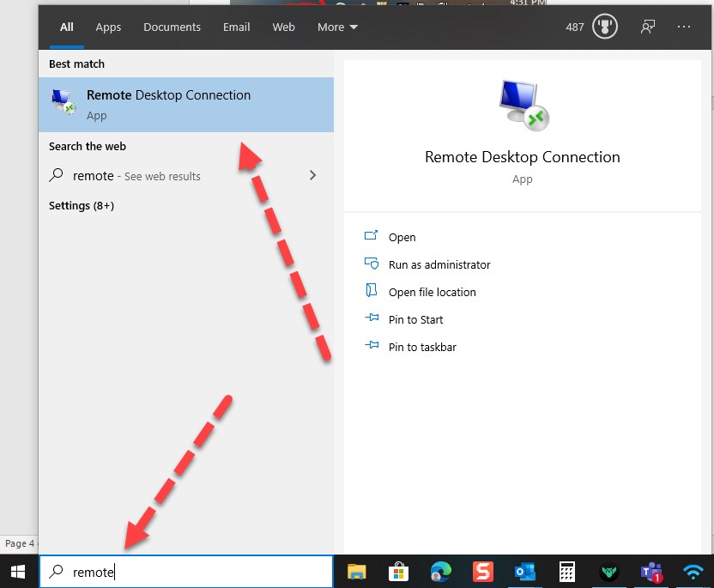Viewport: 714px width, 588px height.
Task: Expand the Settings (8+) results group
Action: coord(82,205)
